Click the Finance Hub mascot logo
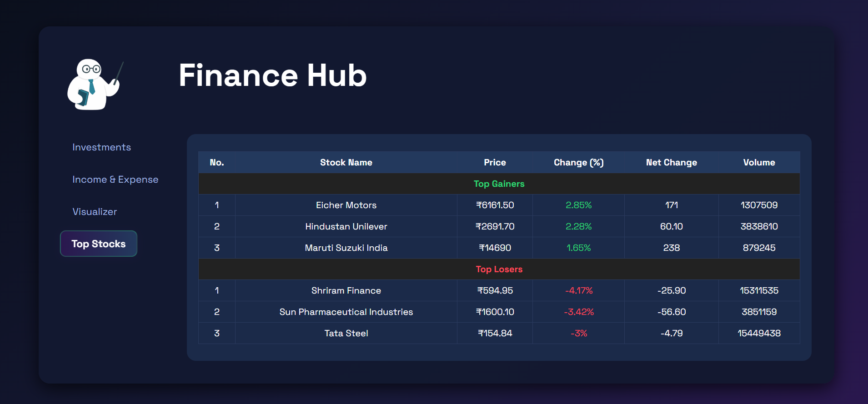 coord(95,85)
